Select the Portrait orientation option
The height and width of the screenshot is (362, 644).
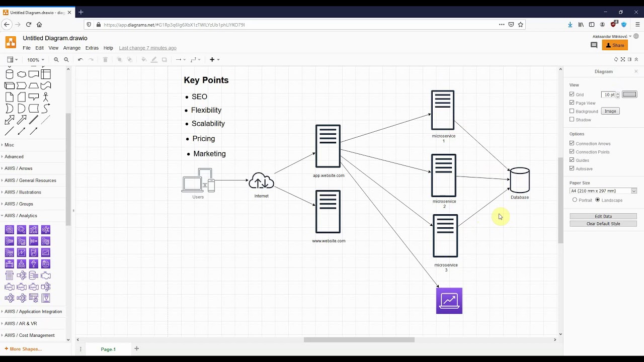[x=575, y=200]
